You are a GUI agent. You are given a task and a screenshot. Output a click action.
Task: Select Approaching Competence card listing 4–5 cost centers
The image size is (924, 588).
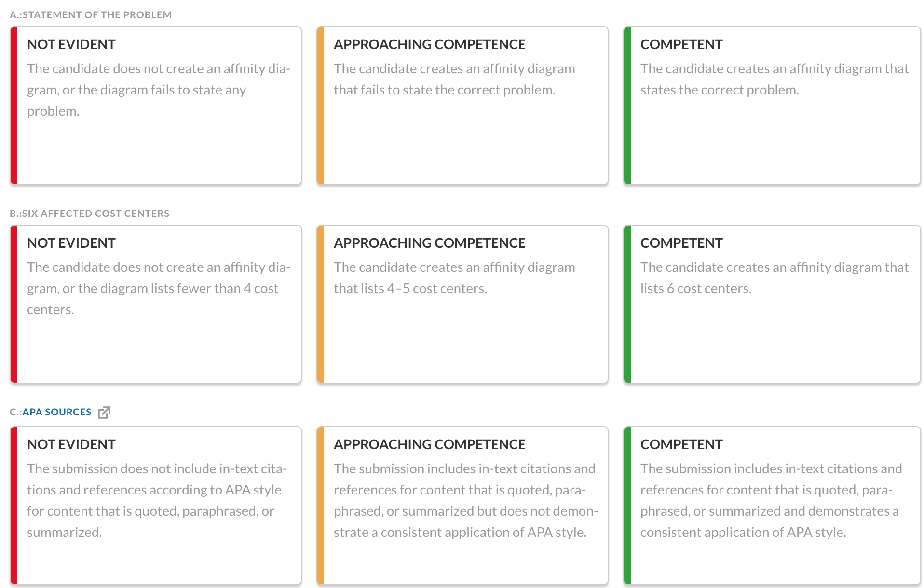[x=462, y=304]
